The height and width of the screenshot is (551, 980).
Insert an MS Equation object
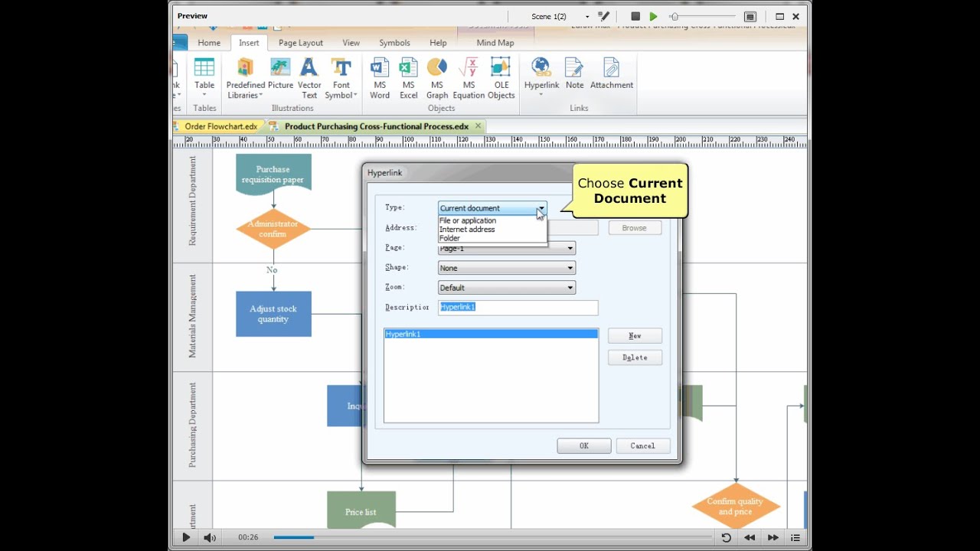tap(469, 77)
